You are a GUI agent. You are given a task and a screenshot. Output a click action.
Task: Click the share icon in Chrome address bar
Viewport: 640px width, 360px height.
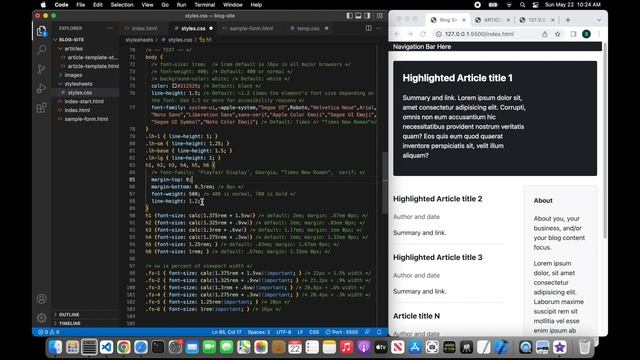(x=544, y=34)
